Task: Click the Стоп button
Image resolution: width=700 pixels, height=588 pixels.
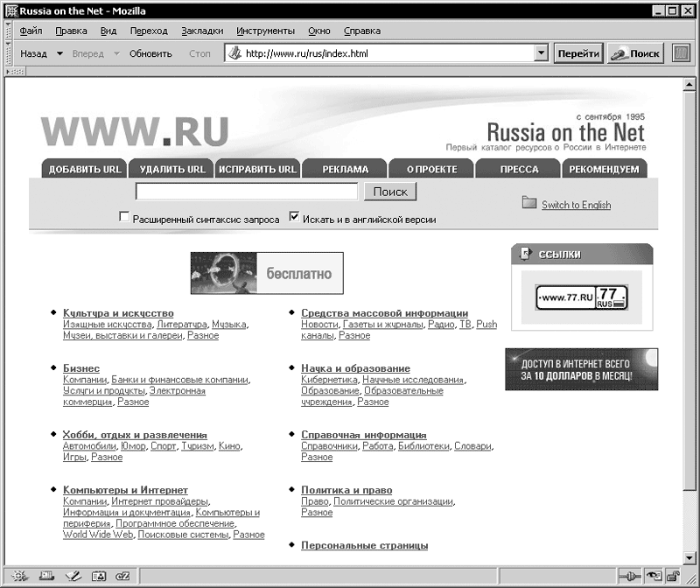Action: point(199,53)
